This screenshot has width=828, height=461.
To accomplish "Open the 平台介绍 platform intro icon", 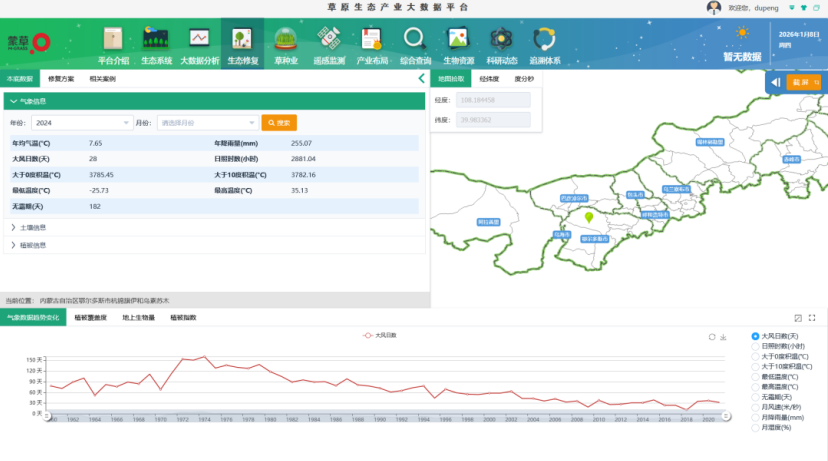I will [113, 39].
